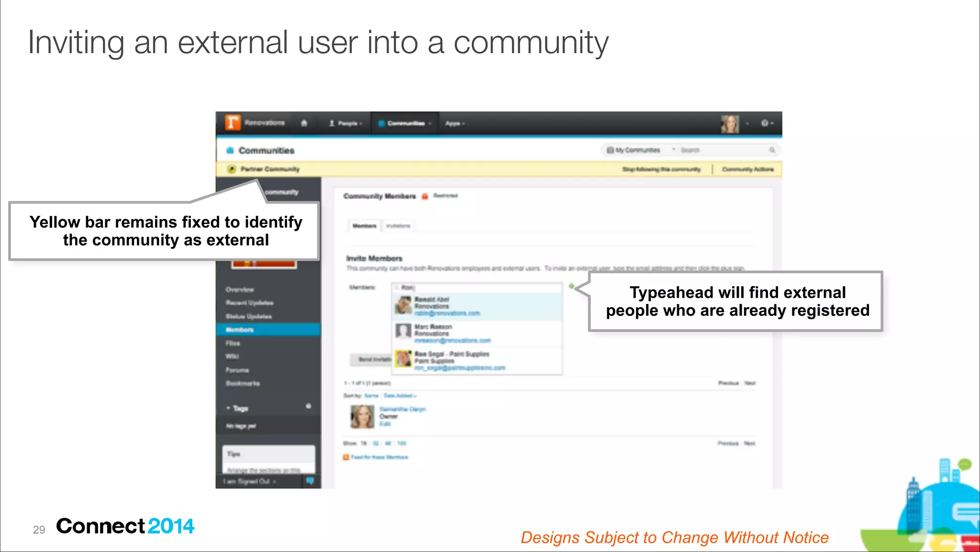
Task: Open Feed for these Members link
Action: coord(379,457)
